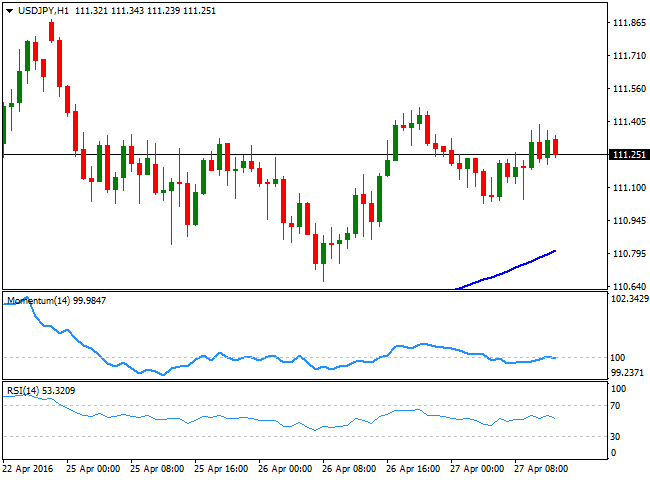
Task: Click the 25 Apr 00:00 time label
Action: [x=93, y=469]
